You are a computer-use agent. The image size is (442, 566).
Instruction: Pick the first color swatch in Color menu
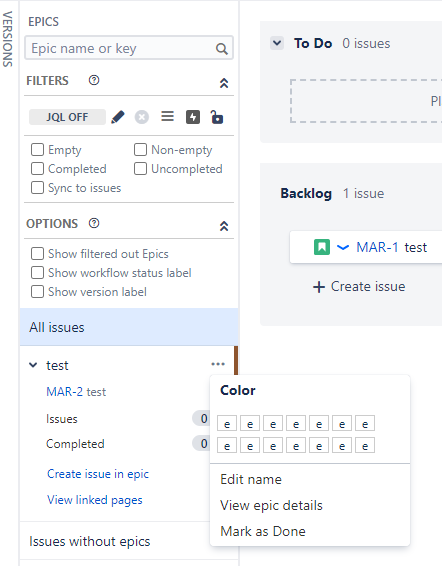pyautogui.click(x=227, y=423)
